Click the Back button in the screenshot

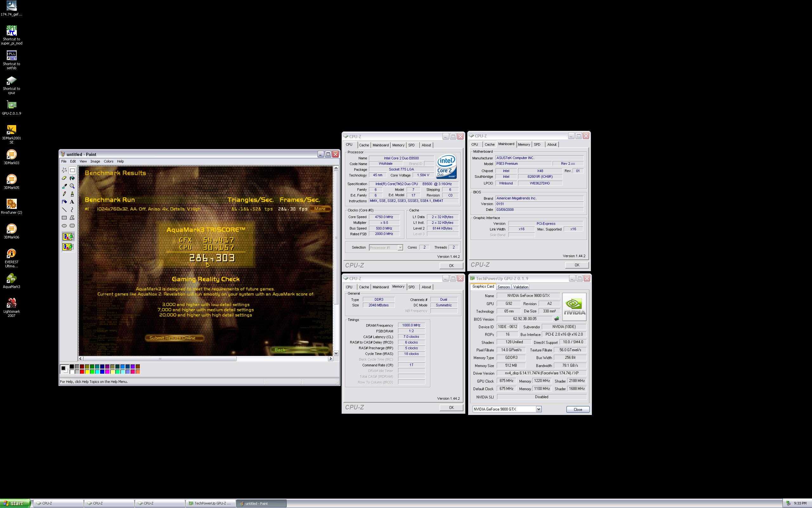click(300, 350)
